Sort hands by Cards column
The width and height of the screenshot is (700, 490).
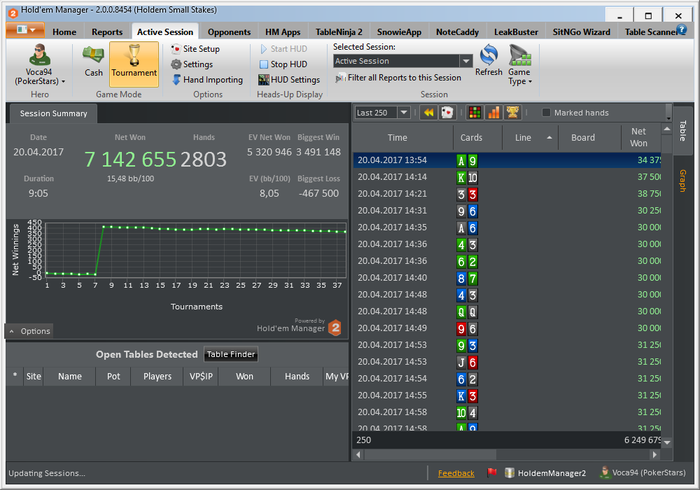point(478,137)
